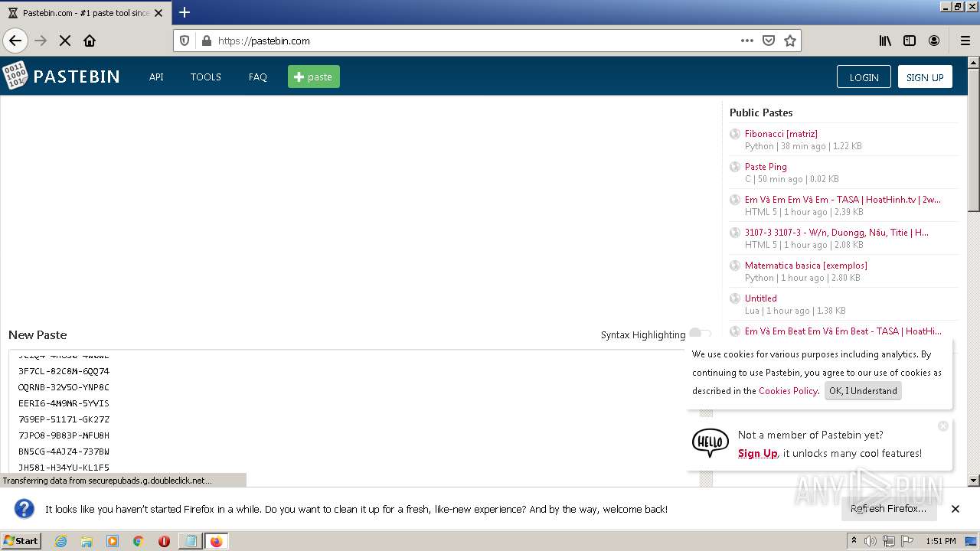
Task: Bookmark this page with star icon
Action: [790, 41]
